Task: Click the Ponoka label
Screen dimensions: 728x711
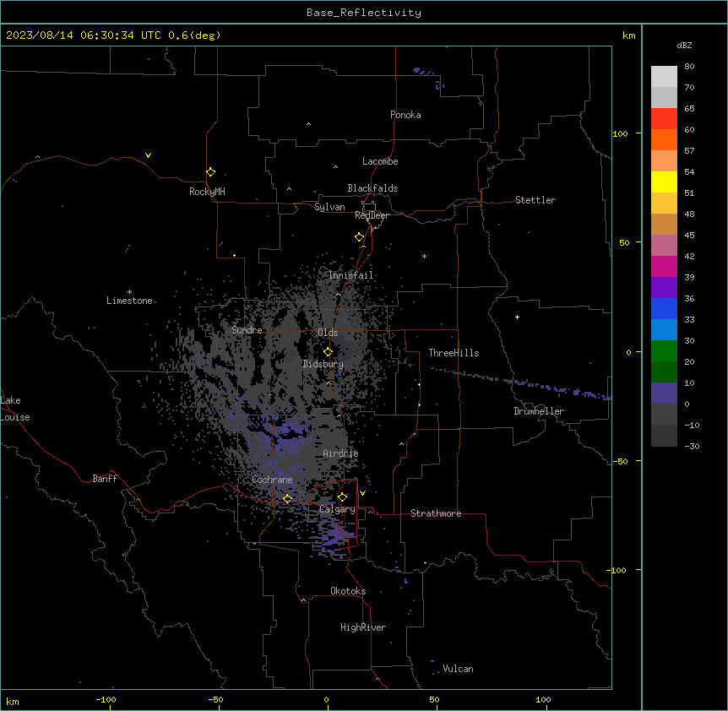Action: pyautogui.click(x=405, y=115)
